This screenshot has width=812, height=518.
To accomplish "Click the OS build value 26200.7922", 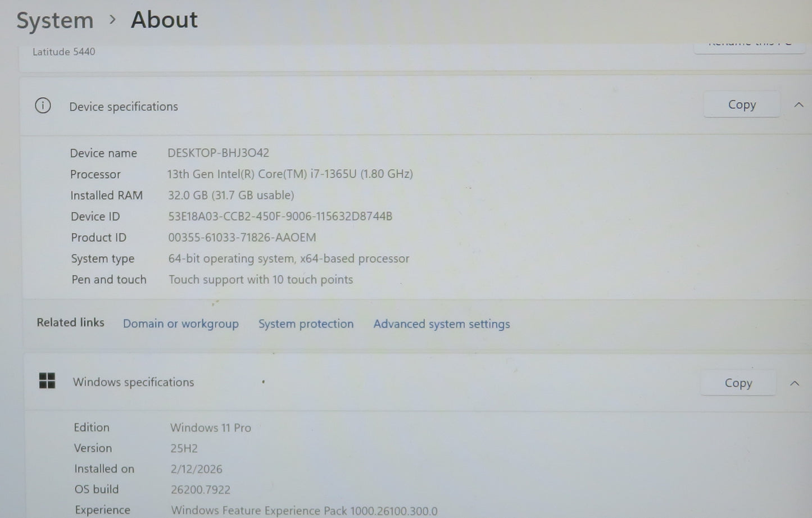I will [201, 489].
